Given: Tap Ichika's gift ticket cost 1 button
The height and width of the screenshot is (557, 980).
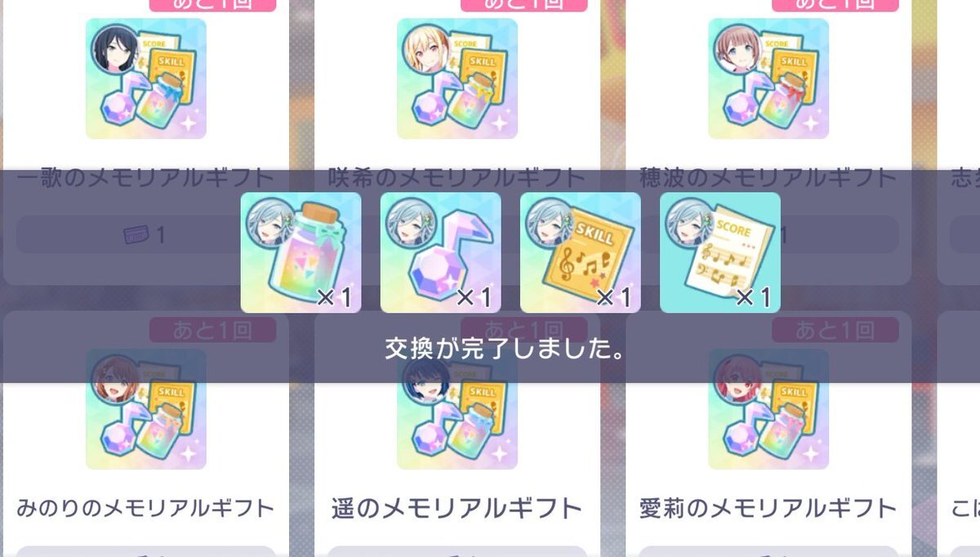Looking at the screenshot, I should [x=145, y=236].
